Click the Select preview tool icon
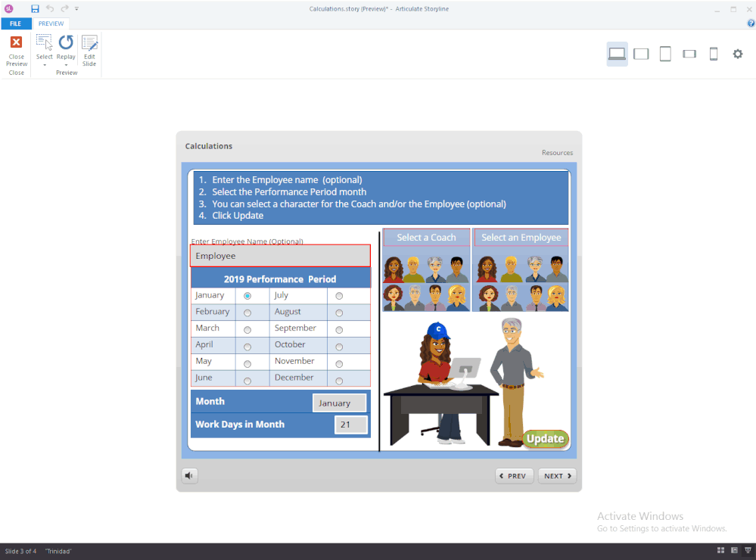This screenshot has height=560, width=756. pos(45,42)
